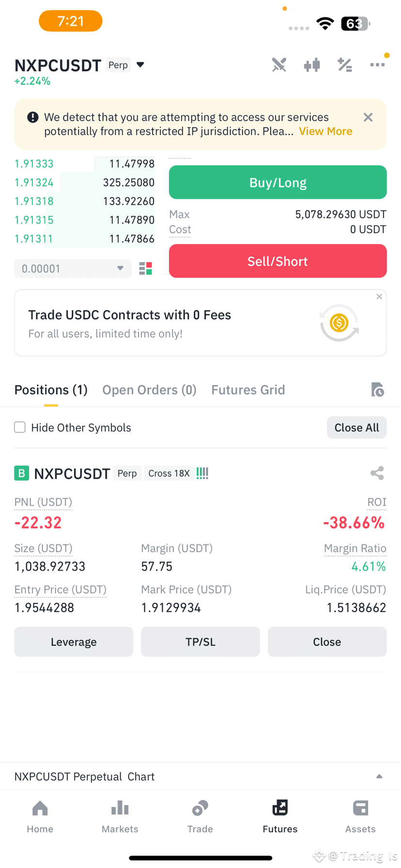Open the percentage calculator icon
Screen dimensions: 401x868
[x=345, y=65]
